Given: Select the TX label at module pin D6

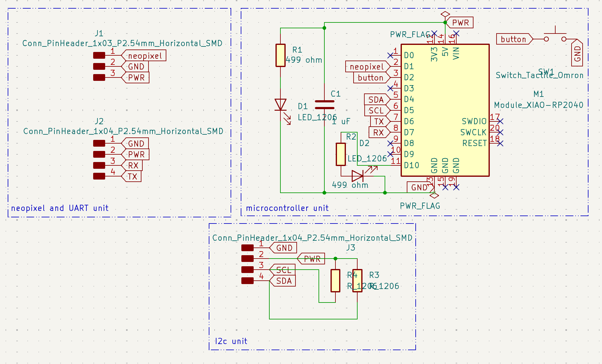Looking at the screenshot, I should pyautogui.click(x=380, y=121).
